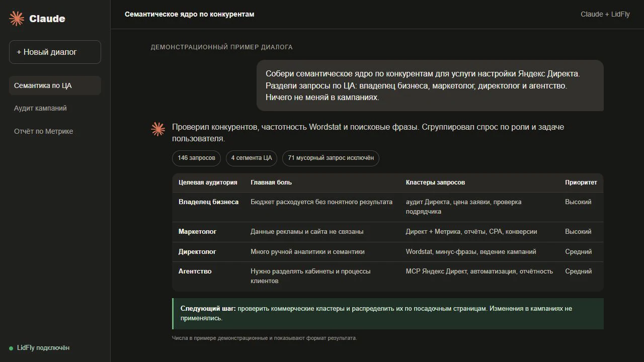Click Высокий priority in Владелец бизнеса row
Viewport: 644px width, 362px height.
(x=578, y=202)
